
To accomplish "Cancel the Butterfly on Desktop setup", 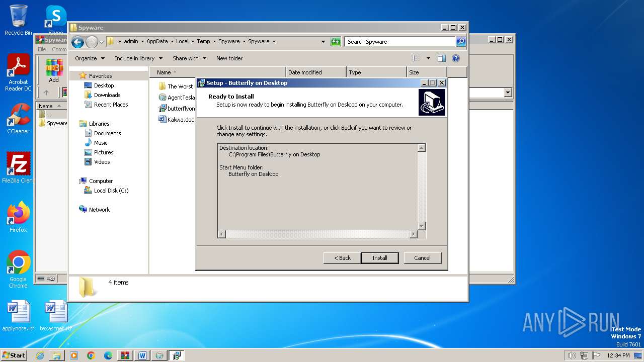I will click(x=422, y=258).
